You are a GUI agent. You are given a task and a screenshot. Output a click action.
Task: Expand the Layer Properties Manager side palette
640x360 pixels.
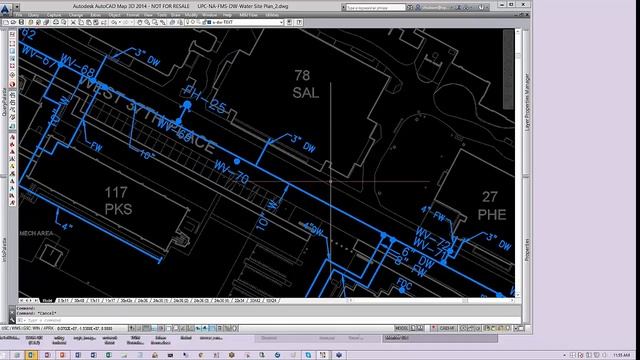click(527, 102)
